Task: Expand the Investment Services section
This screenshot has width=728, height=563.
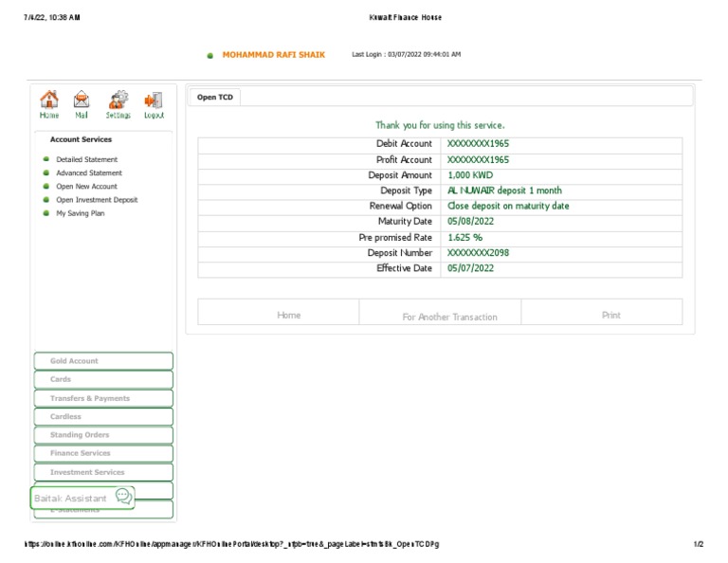Action: coord(103,472)
